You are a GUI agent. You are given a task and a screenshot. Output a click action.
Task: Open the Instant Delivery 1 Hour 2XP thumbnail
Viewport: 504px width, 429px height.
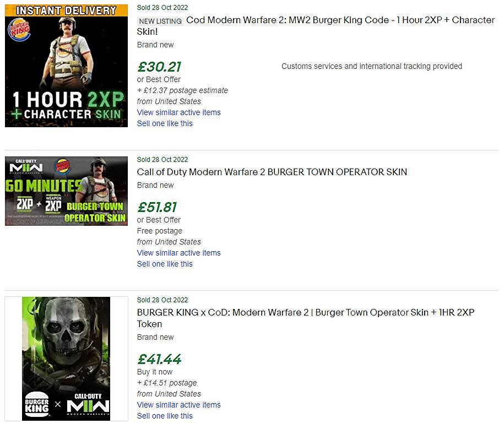pyautogui.click(x=67, y=66)
